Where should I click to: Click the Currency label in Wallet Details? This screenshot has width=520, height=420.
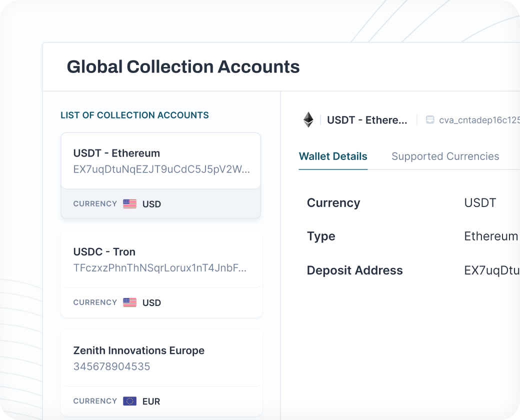(x=333, y=202)
